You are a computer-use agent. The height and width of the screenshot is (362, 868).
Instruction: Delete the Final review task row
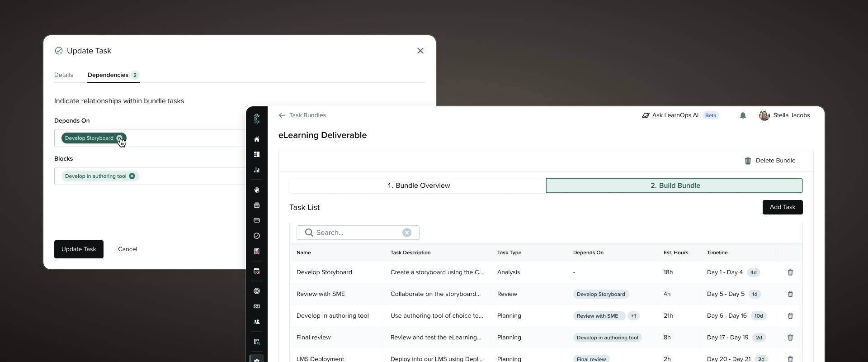[790, 338]
